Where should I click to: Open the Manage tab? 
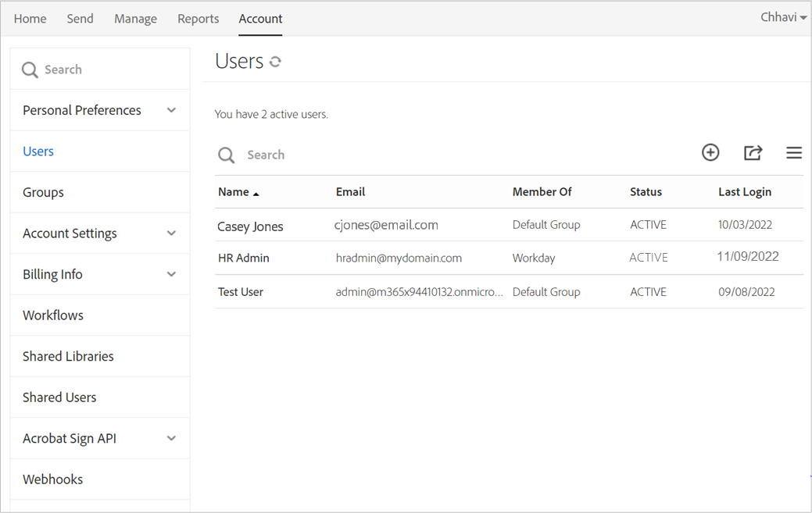pos(135,18)
